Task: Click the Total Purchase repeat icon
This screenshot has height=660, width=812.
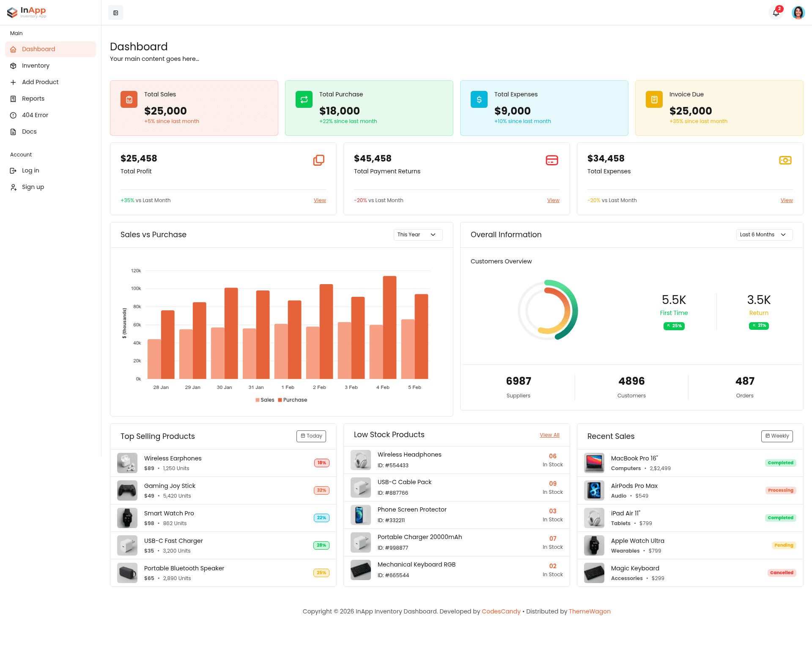Action: click(x=304, y=99)
